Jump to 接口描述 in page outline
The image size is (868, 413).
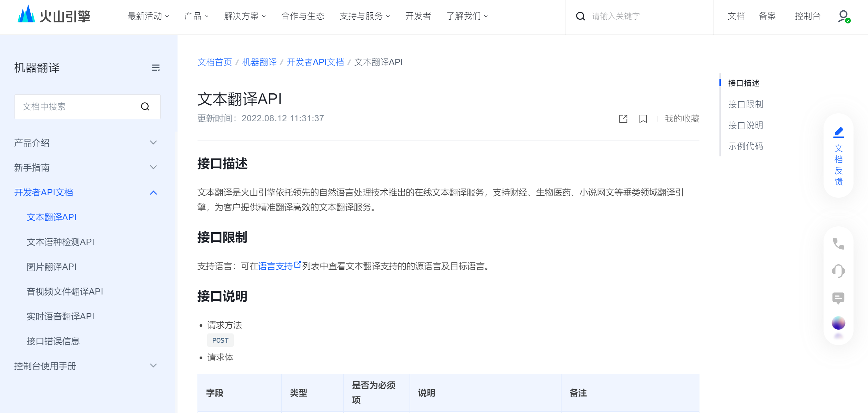tap(744, 83)
